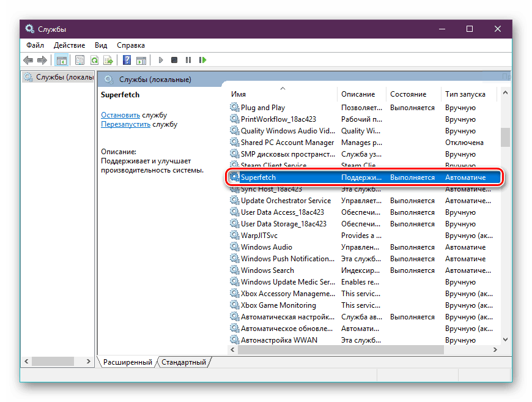Click the navigate back arrow

tap(28, 60)
